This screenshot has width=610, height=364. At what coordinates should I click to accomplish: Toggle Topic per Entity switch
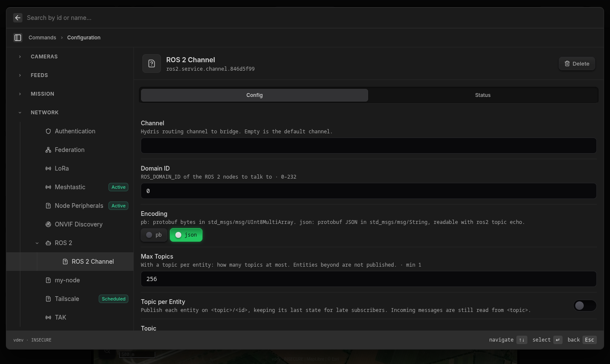tap(585, 306)
